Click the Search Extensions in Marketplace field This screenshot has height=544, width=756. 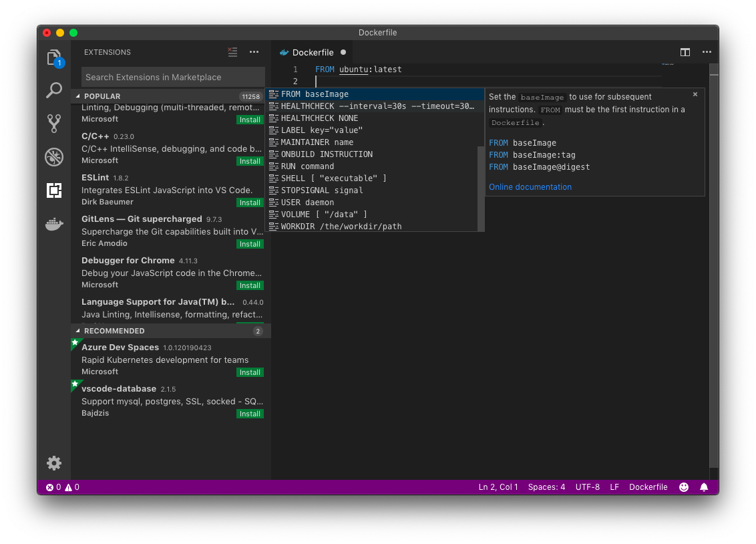click(173, 77)
